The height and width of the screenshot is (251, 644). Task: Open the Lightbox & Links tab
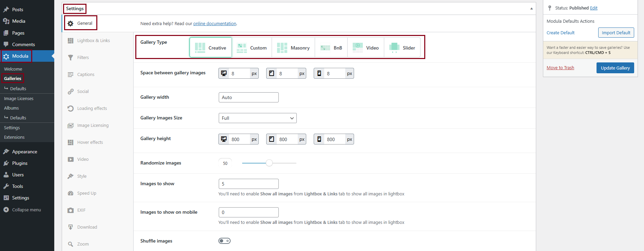tap(93, 41)
